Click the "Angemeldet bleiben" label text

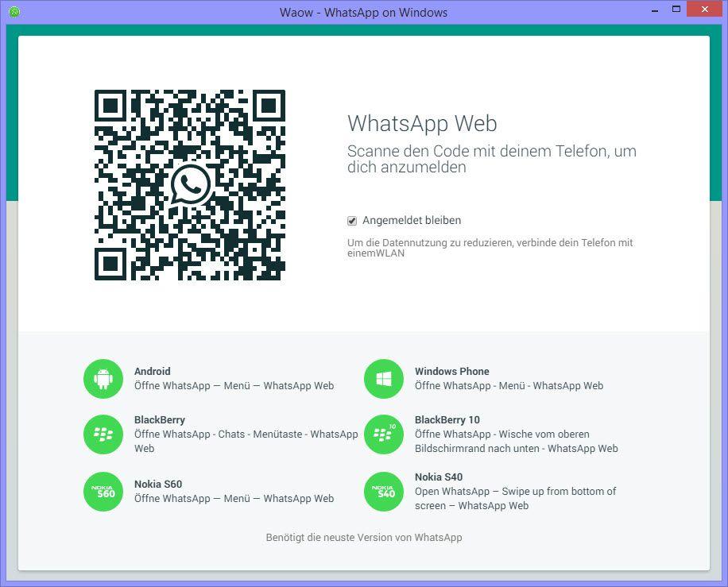pos(411,221)
